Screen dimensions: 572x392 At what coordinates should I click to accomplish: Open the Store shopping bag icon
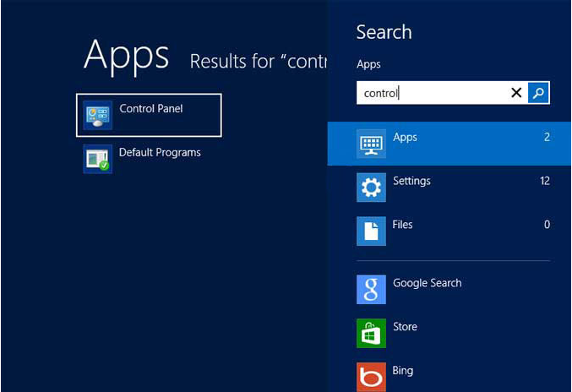(x=371, y=334)
